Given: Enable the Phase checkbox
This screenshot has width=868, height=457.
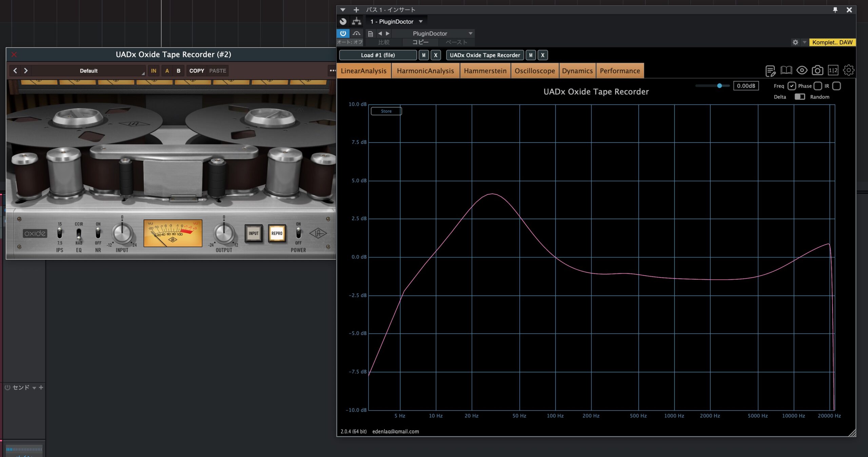Looking at the screenshot, I should click(817, 86).
